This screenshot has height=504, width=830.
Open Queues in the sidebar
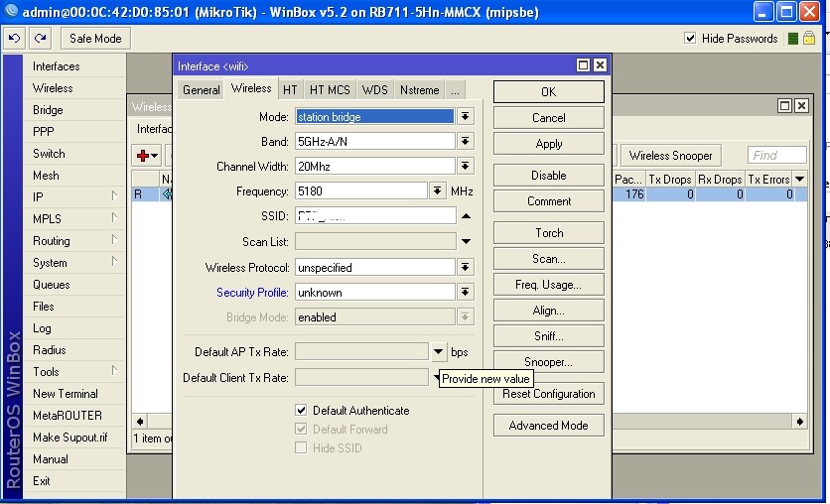pyautogui.click(x=74, y=284)
